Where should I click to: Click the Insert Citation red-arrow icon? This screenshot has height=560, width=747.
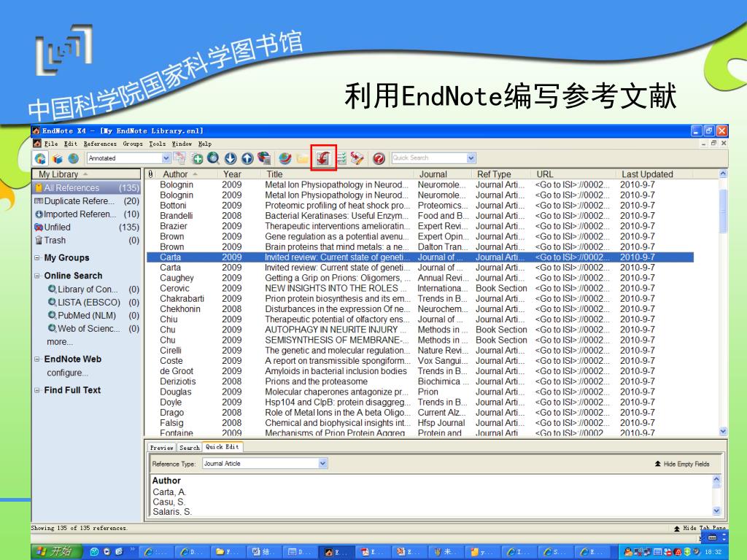323,158
